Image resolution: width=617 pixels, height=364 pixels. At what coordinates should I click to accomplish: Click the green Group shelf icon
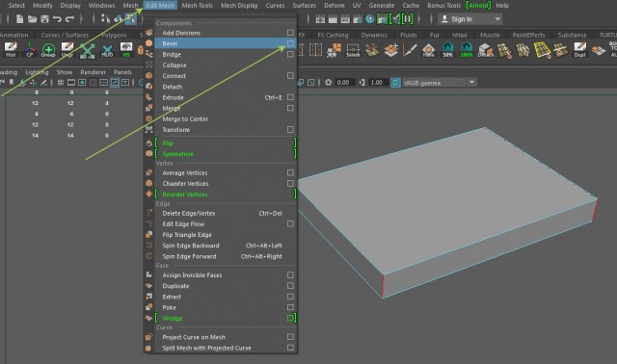[x=48, y=49]
